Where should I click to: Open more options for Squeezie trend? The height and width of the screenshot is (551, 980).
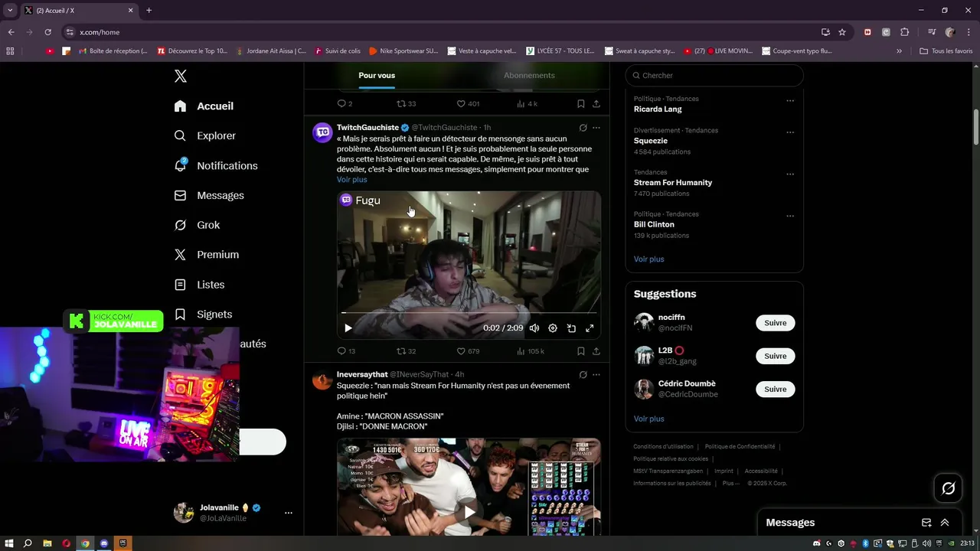click(x=790, y=132)
